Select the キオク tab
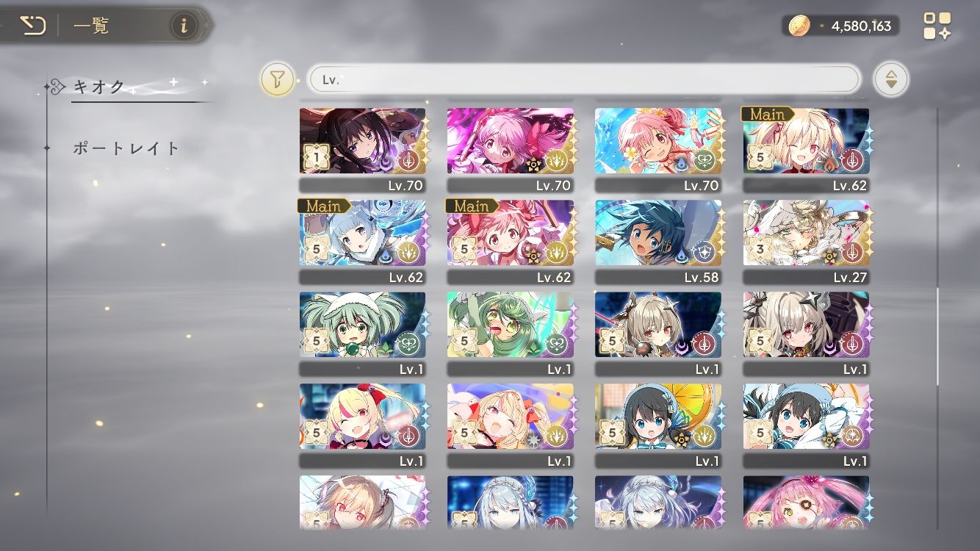Image resolution: width=980 pixels, height=551 pixels. [100, 87]
